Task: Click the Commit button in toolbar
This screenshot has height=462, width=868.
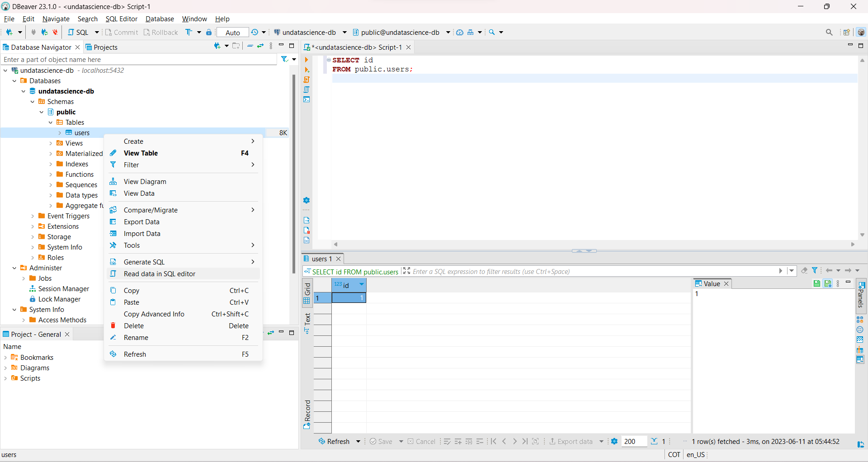Action: pyautogui.click(x=122, y=33)
